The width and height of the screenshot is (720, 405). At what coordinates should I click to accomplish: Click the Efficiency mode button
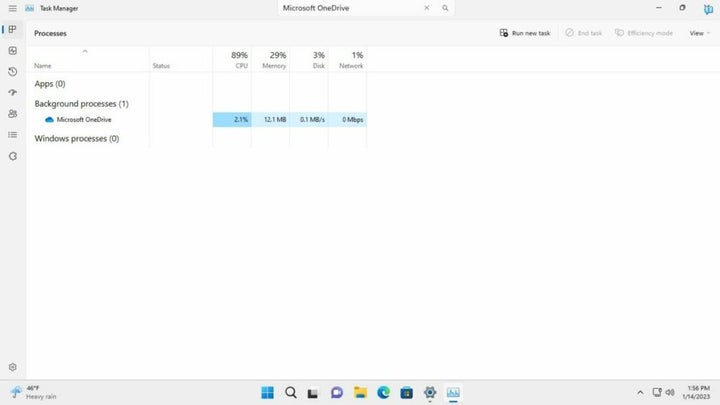click(x=643, y=33)
